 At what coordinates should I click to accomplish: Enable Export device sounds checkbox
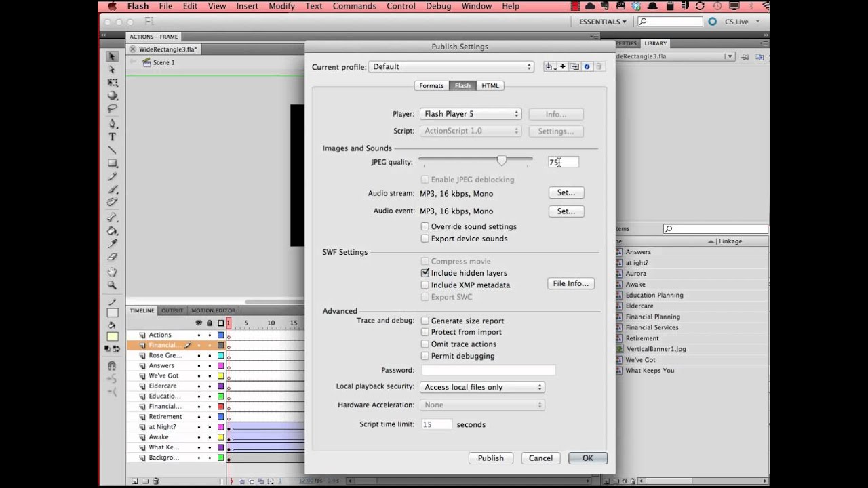[x=425, y=239]
